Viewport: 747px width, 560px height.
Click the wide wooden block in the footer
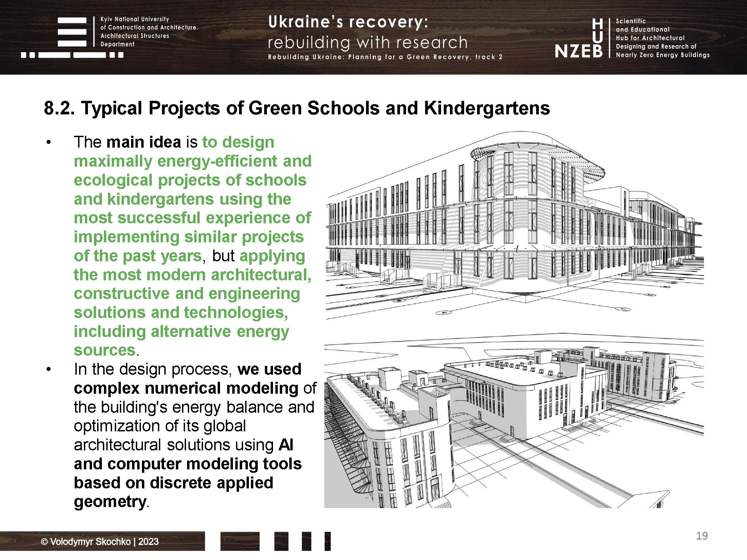click(x=240, y=541)
